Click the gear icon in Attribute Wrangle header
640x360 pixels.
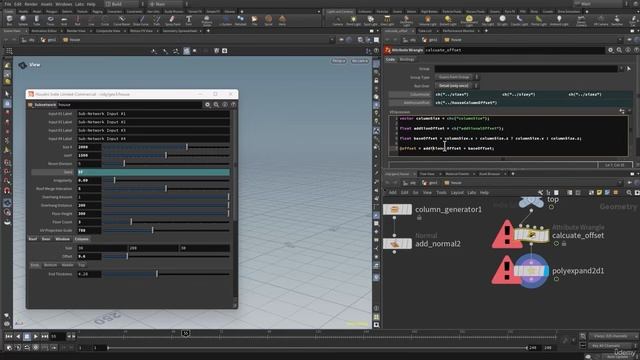pyautogui.click(x=611, y=50)
